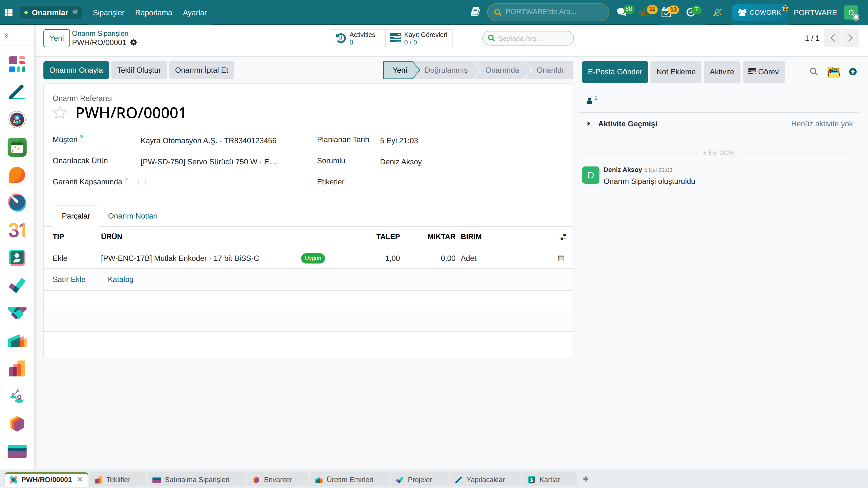The width and height of the screenshot is (868, 488).
Task: Open the clock activities icon with badge 7
Action: pyautogui.click(x=690, y=12)
